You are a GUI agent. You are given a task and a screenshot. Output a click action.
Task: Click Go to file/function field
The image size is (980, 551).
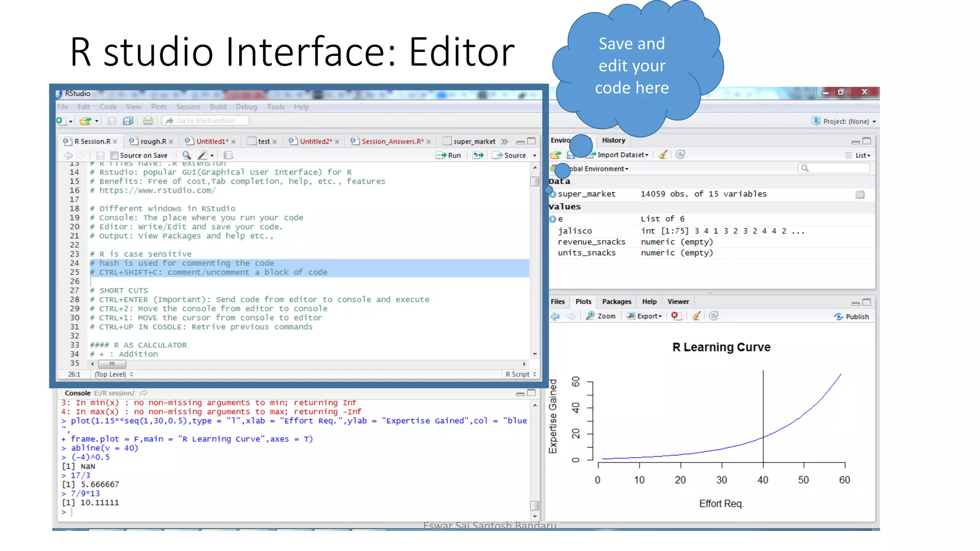(206, 121)
